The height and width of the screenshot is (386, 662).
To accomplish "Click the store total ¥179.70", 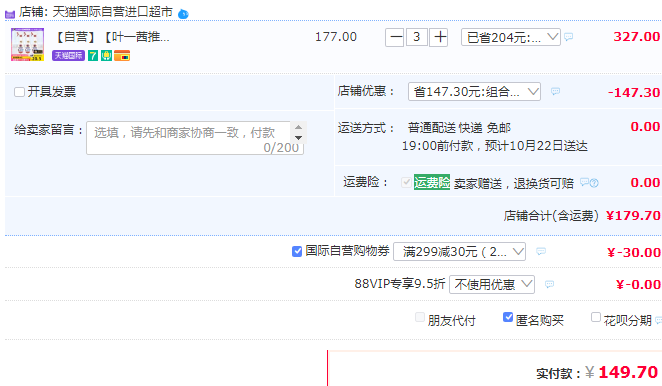I will [633, 216].
